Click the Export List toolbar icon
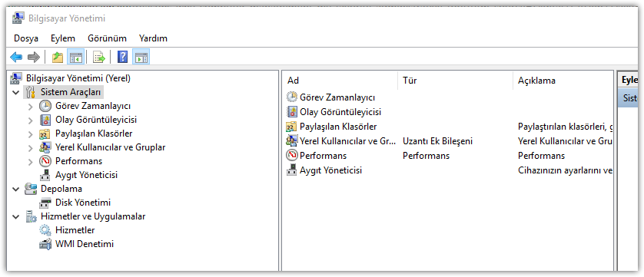The width and height of the screenshot is (644, 277). point(99,57)
